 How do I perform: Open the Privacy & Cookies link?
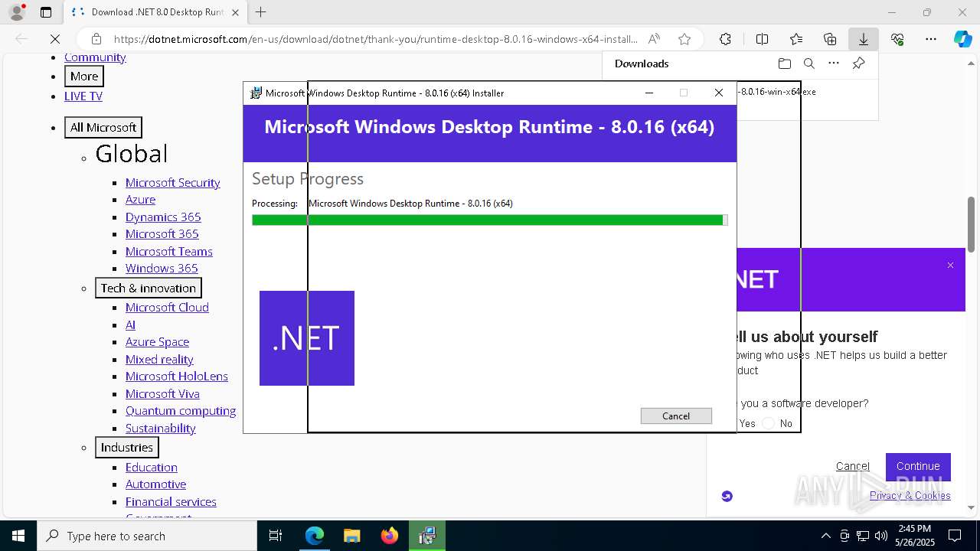point(910,495)
